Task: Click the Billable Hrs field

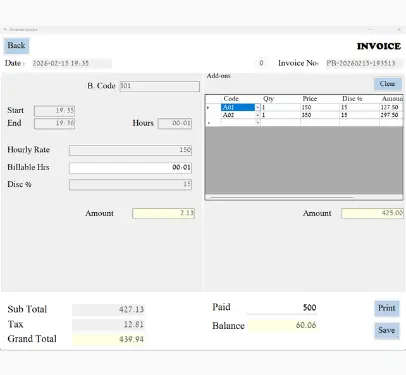Action: pyautogui.click(x=130, y=168)
